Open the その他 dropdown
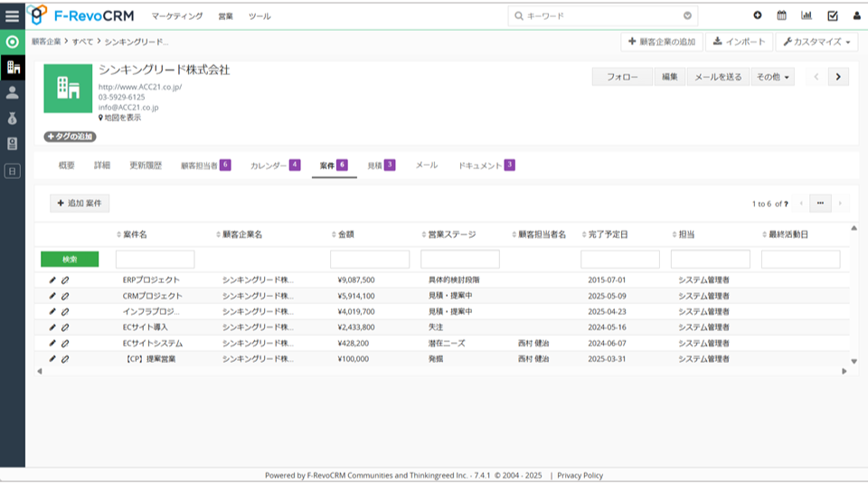 [773, 77]
